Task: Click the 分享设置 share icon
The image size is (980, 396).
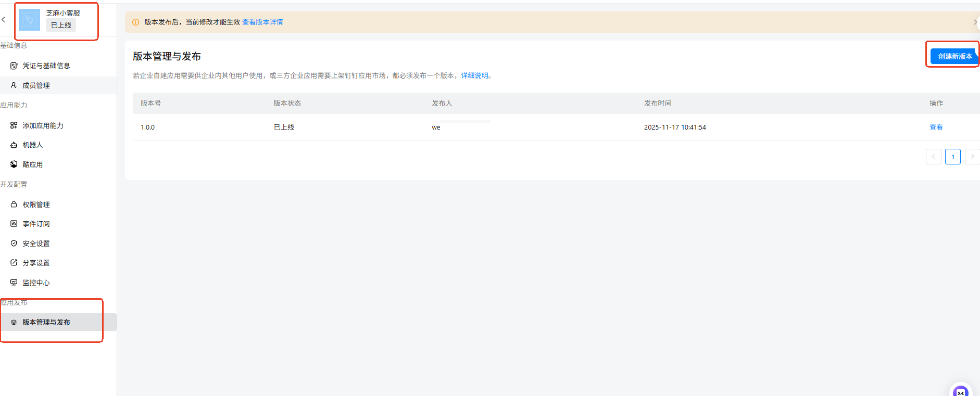Action: tap(14, 263)
